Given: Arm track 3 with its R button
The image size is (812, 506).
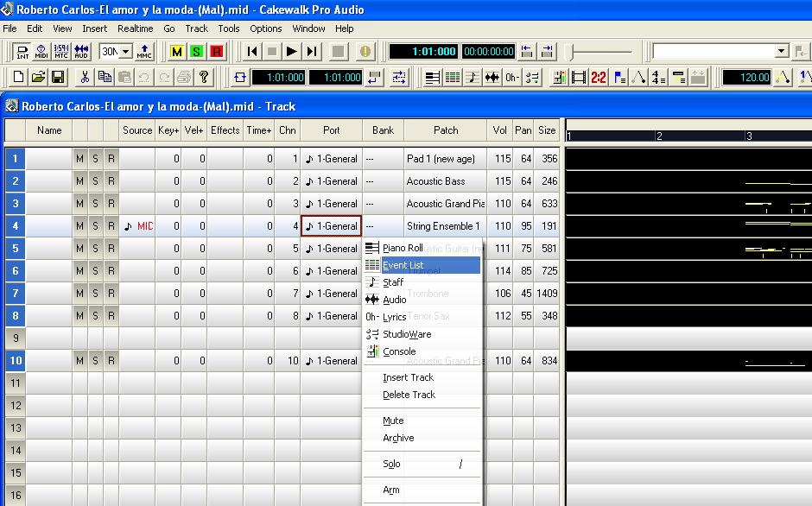Looking at the screenshot, I should [111, 204].
